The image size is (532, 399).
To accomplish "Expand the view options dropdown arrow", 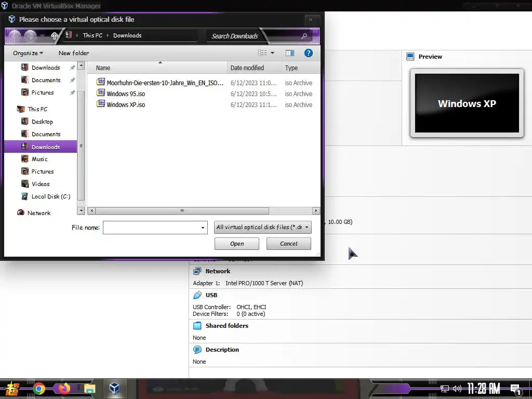I will pos(272,53).
